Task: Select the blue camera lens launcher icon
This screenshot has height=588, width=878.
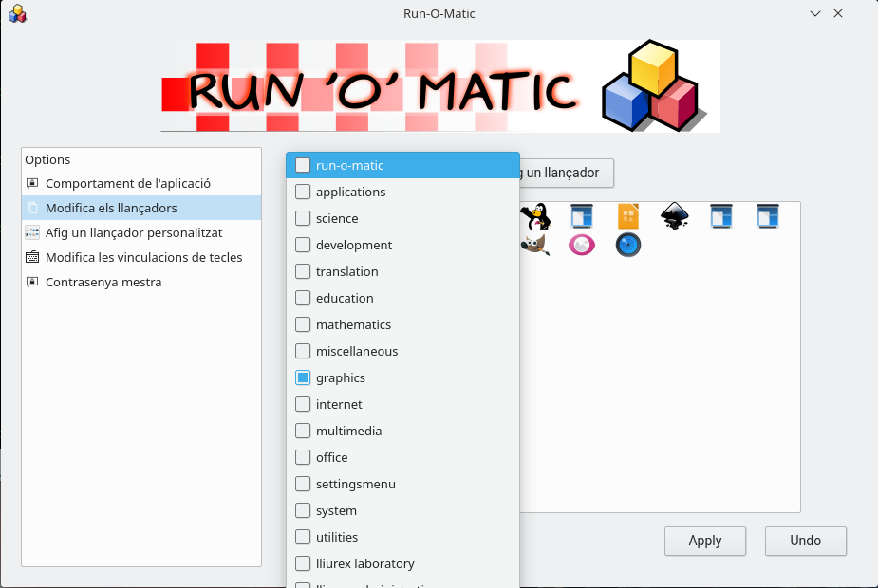Action: coord(628,245)
